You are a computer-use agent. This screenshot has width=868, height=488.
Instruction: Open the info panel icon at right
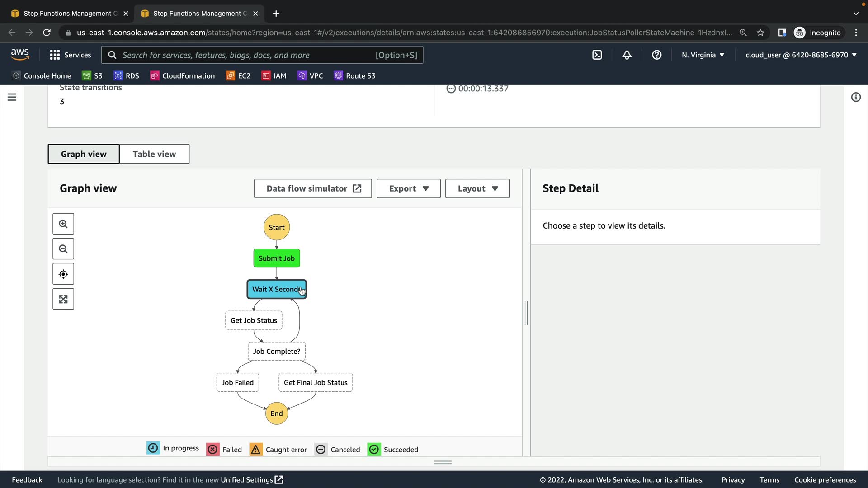(856, 97)
